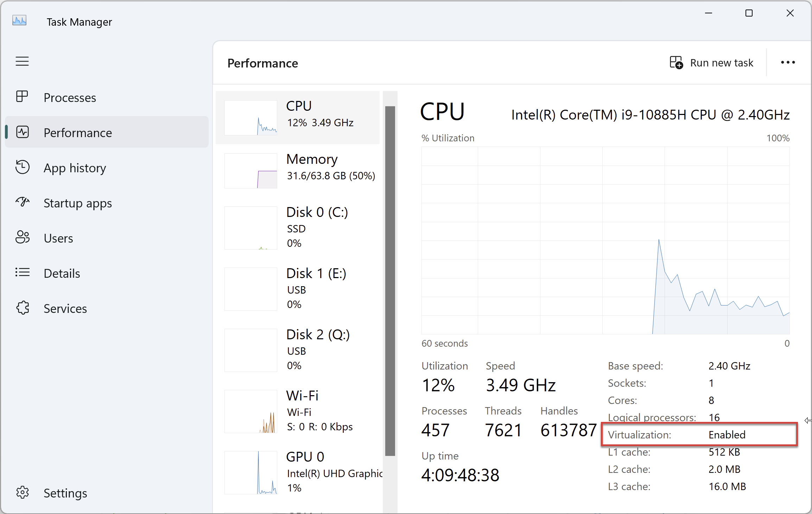
Task: Click the Details list icon
Action: coord(23,273)
